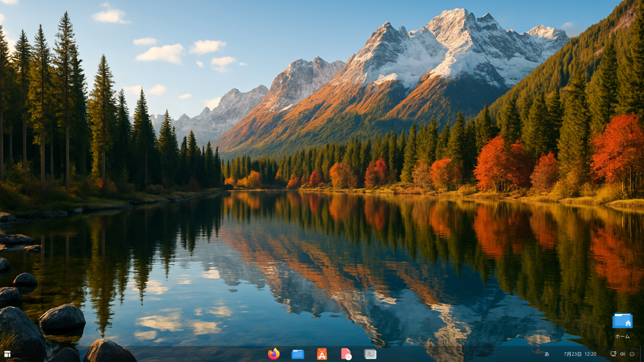Launch the Terminal emulator
The height and width of the screenshot is (362, 644).
(370, 354)
